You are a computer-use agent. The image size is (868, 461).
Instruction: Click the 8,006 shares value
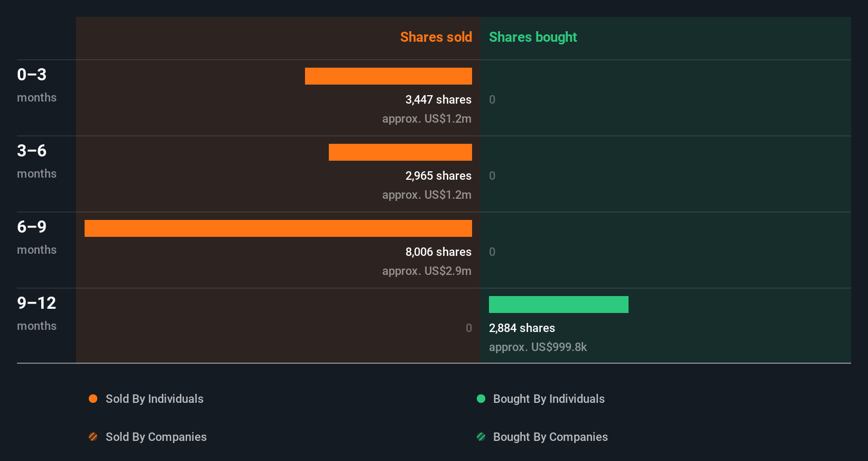(x=438, y=252)
